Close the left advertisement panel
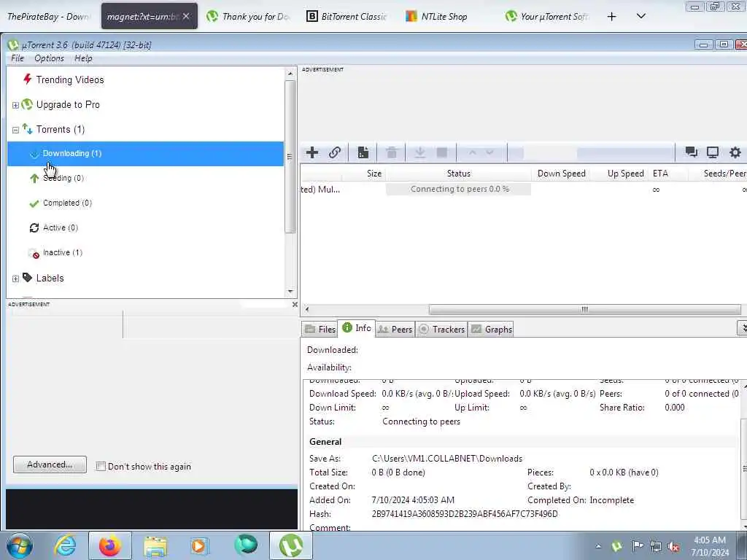747x560 pixels. pos(295,304)
